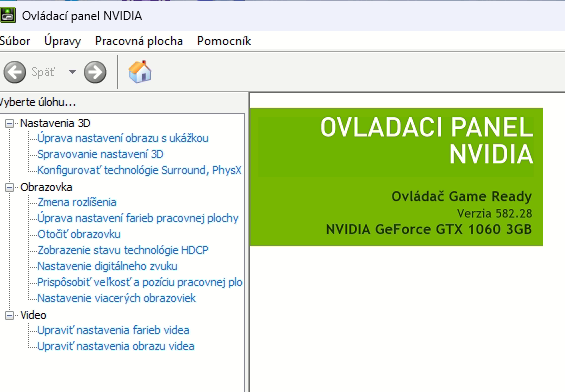Screen dimensions: 565x392
Task: Click the Back arrow icon
Action: point(15,72)
